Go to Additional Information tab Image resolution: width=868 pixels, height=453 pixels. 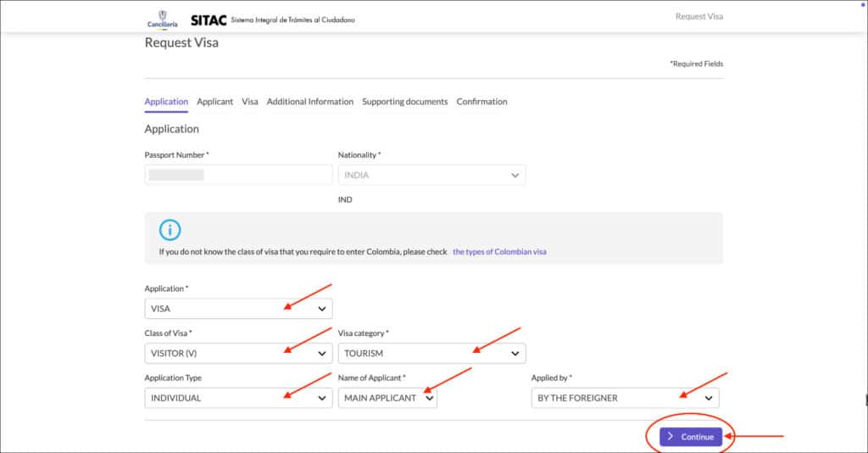pyautogui.click(x=310, y=102)
